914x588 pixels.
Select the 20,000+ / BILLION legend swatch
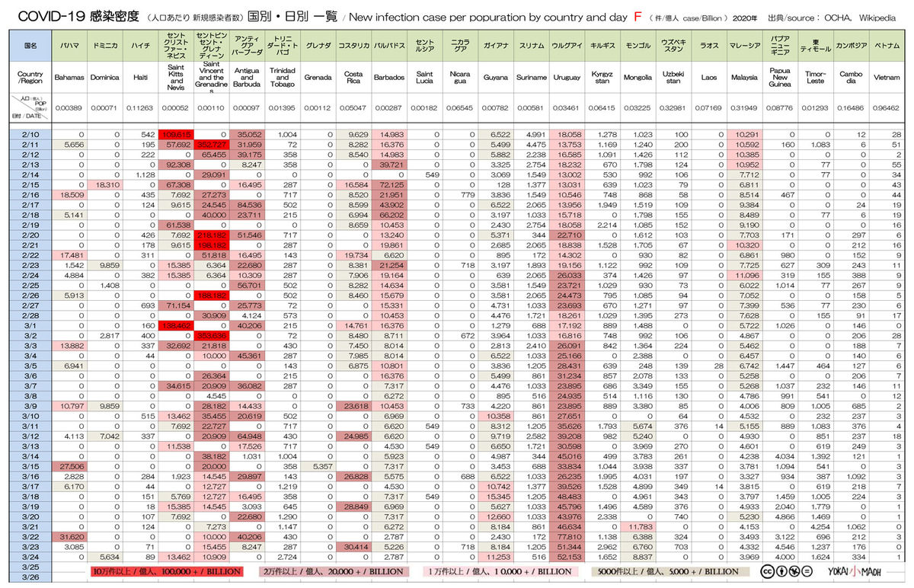point(334,571)
